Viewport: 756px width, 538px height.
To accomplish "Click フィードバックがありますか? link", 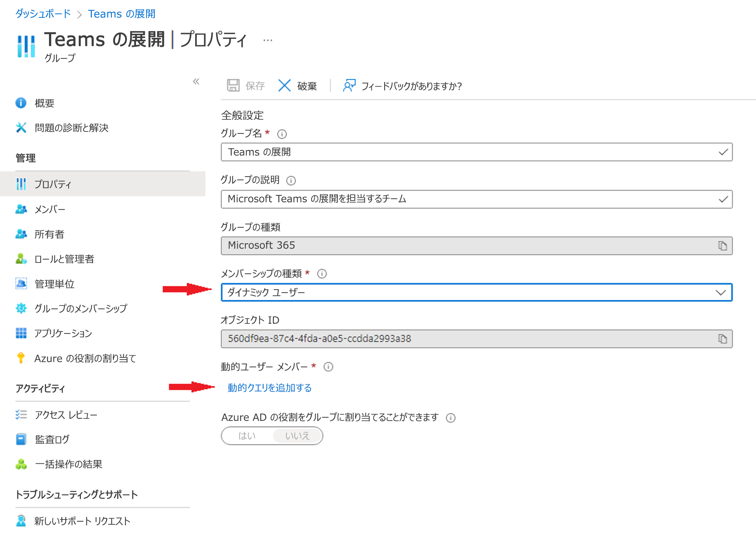I will pyautogui.click(x=411, y=86).
